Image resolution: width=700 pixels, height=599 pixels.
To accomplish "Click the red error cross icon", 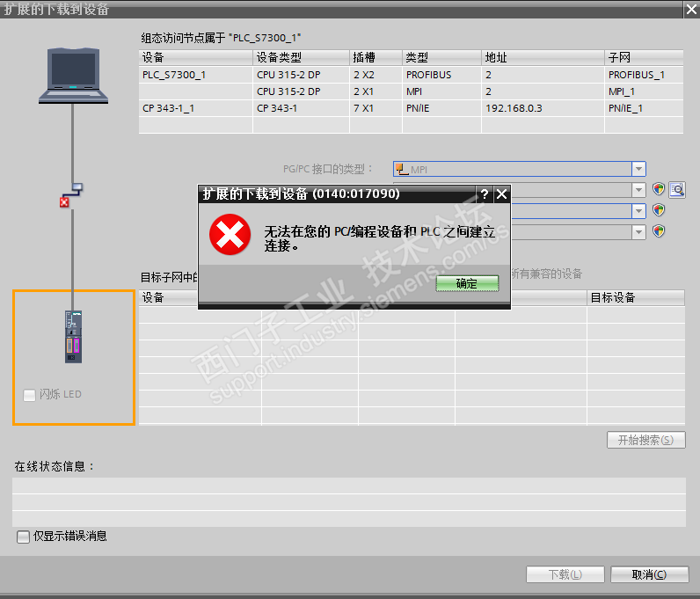I will tap(230, 235).
